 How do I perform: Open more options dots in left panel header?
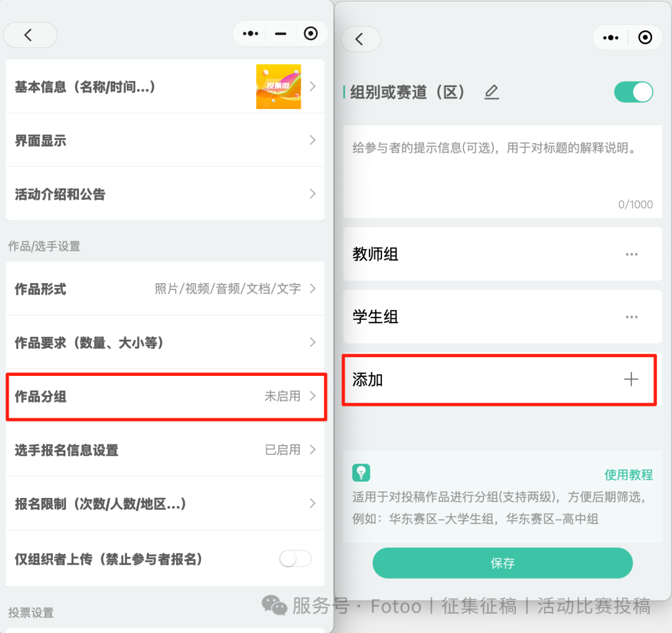tap(250, 34)
